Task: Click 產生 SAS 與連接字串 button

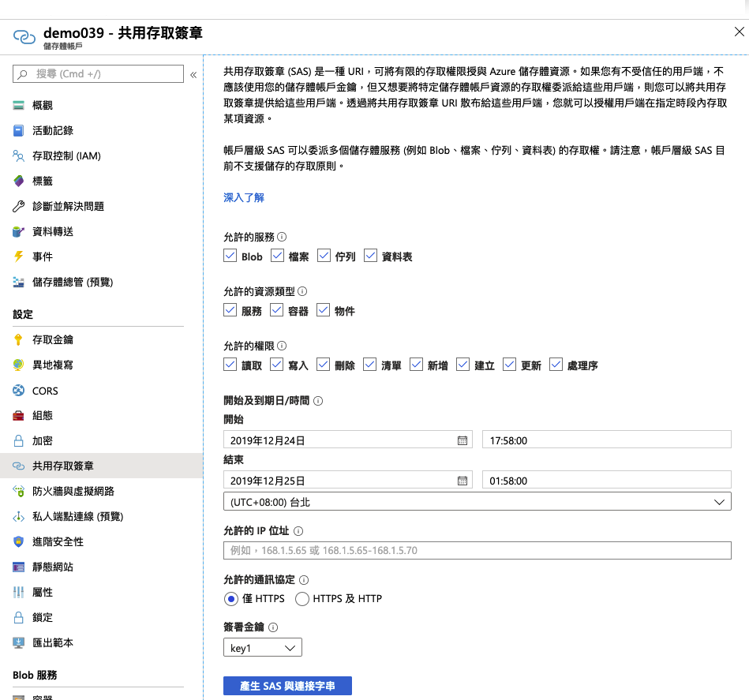Action: pos(287,687)
